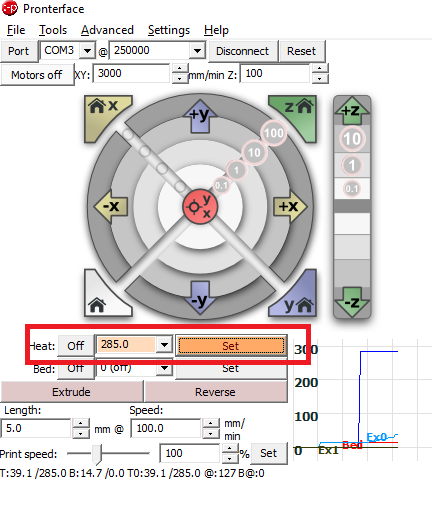Screen dimensions: 432x507
Task: Open the Advanced menu
Action: coord(107,30)
